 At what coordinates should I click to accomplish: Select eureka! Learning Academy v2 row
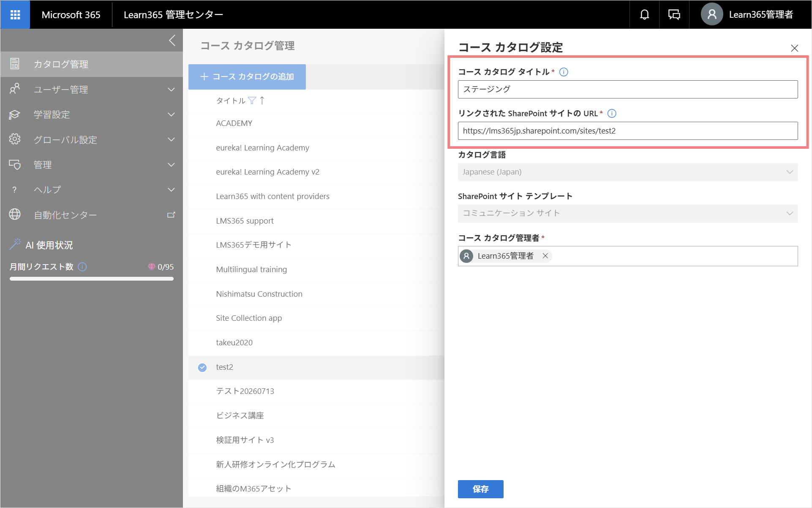[x=316, y=172]
